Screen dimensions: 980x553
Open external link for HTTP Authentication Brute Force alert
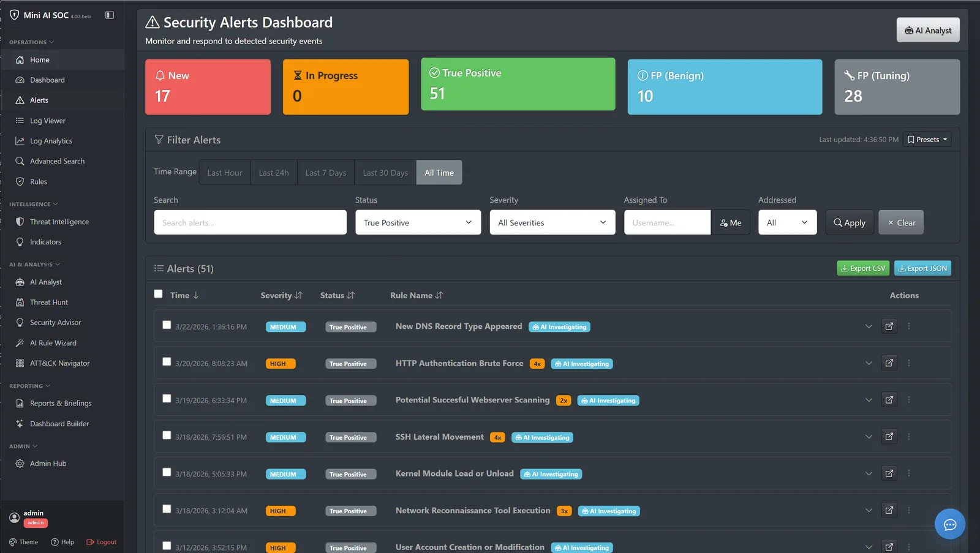coord(889,363)
